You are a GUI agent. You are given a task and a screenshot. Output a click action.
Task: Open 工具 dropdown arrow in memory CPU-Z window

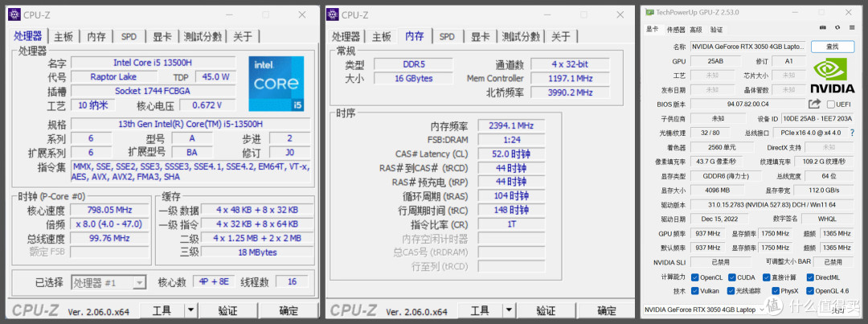[x=508, y=310]
